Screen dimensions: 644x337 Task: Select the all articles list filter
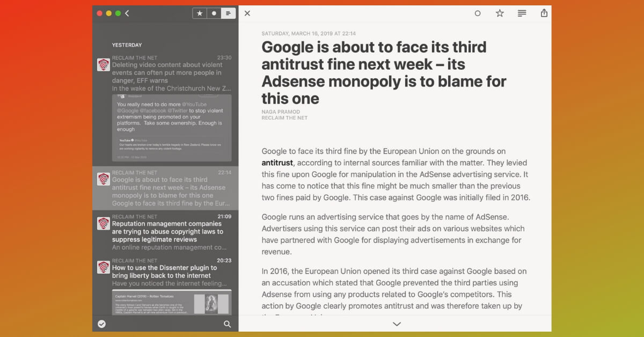point(228,13)
